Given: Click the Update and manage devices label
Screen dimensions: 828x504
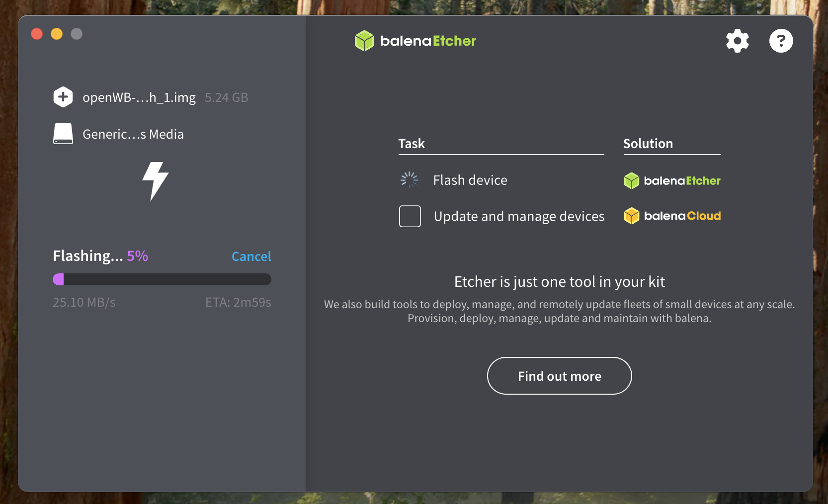Looking at the screenshot, I should (x=519, y=216).
